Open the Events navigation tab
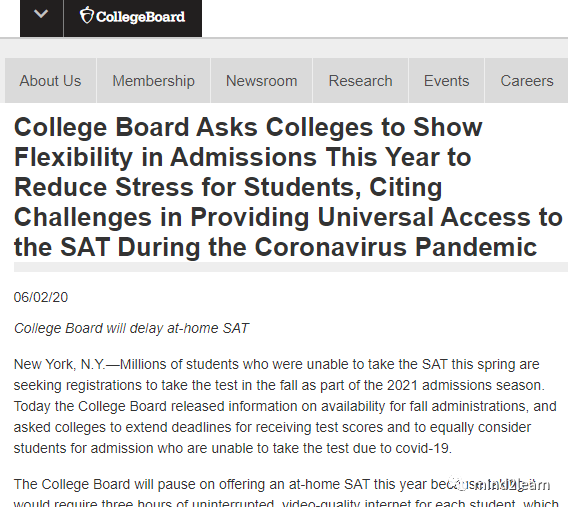 446,81
